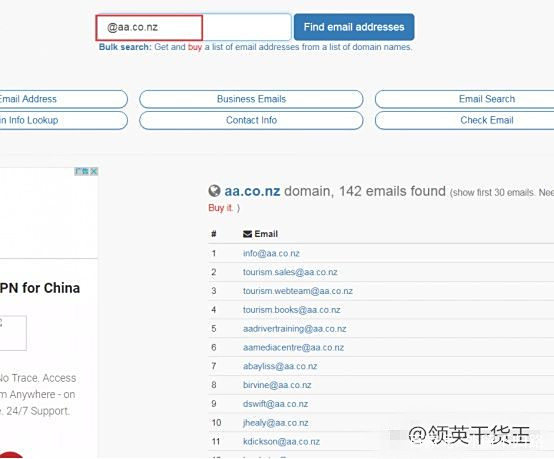The image size is (554, 459).
Task: Open the ad info icon beside close
Action: click(82, 171)
